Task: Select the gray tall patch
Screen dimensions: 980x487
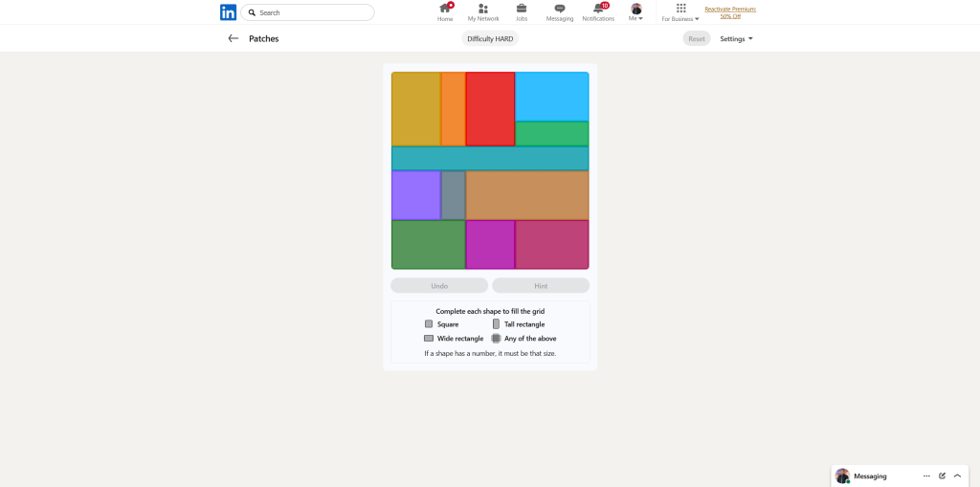Action: point(453,195)
